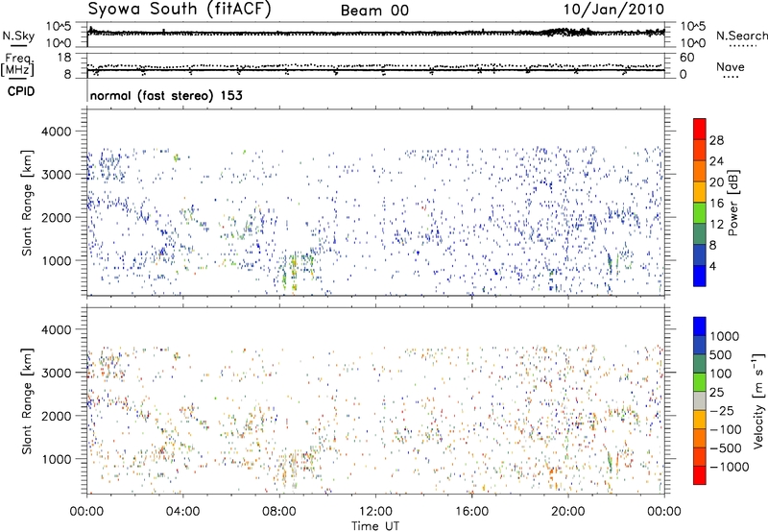Select the "-500" Velocity colorbar label
This screenshot has width=768, height=532.
tap(726, 448)
